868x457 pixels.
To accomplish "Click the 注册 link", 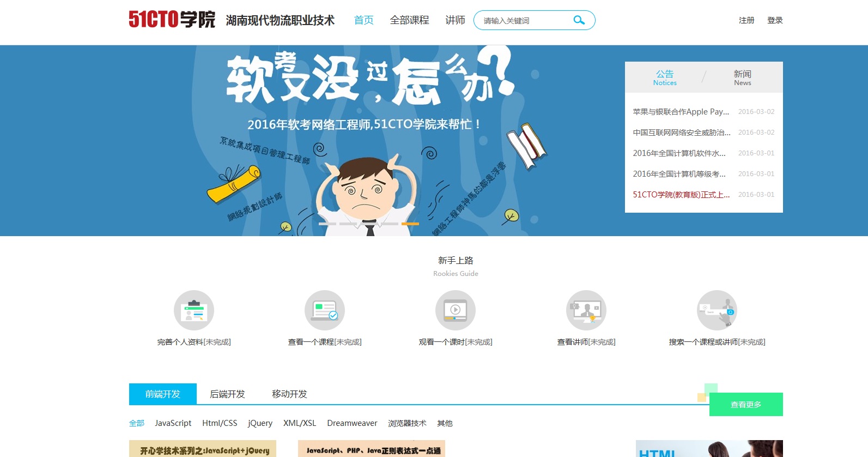I will tap(746, 20).
